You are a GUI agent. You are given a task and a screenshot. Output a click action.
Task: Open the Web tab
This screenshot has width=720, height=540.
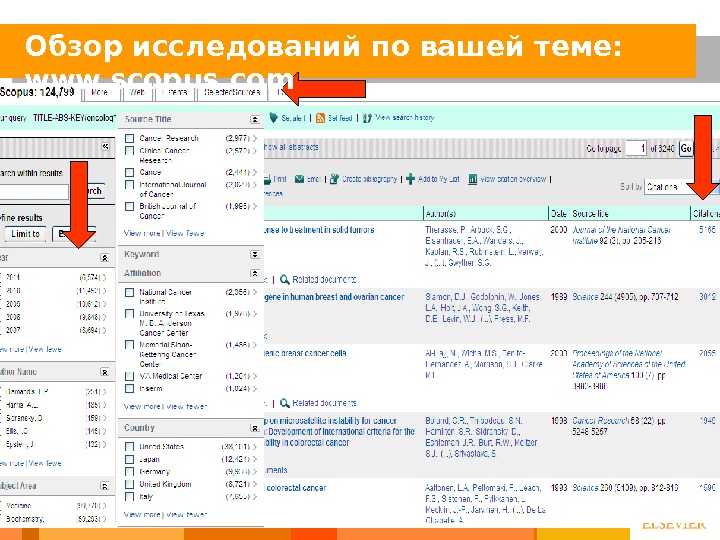pyautogui.click(x=137, y=92)
